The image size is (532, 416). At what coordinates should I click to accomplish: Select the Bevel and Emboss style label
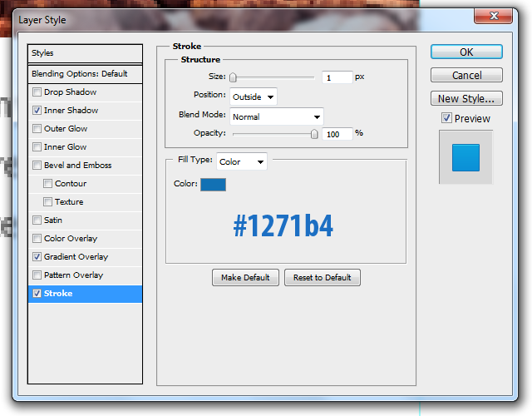[77, 166]
